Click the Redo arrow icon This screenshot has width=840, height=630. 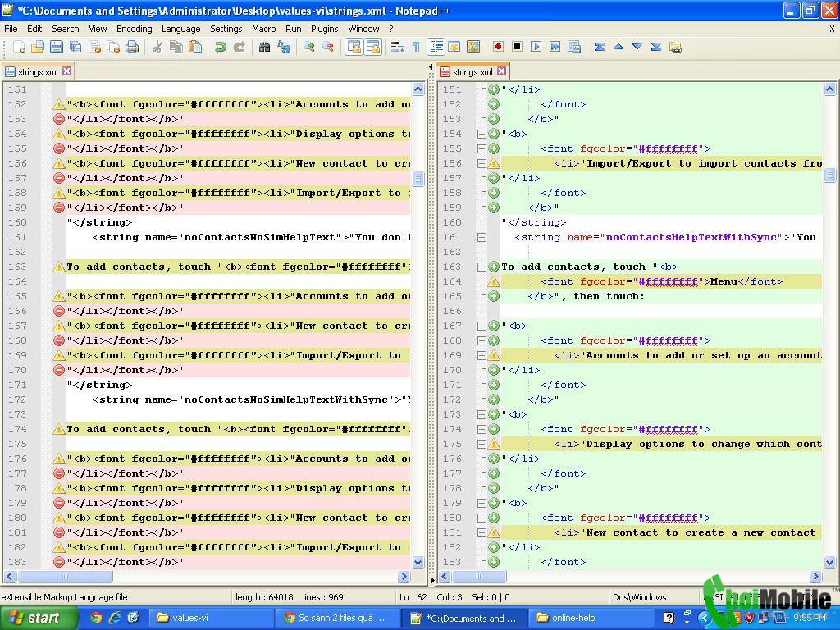click(x=239, y=48)
